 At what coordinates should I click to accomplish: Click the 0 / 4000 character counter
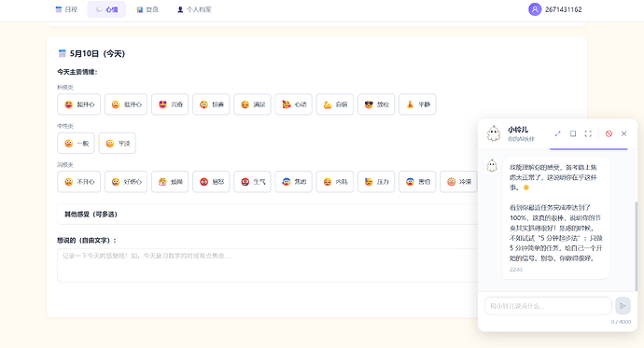click(621, 322)
